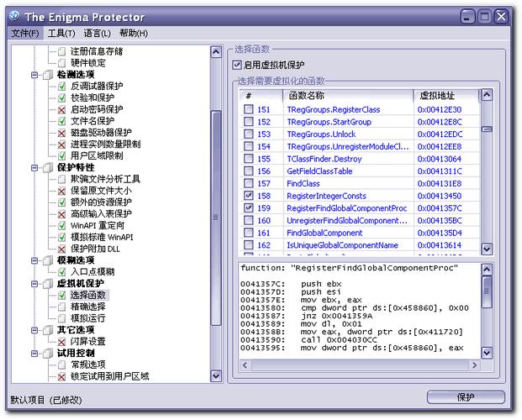This screenshot has width=522, height=420.
Task: Click the blank icon of 注册信息存储
Action: pyautogui.click(x=61, y=51)
